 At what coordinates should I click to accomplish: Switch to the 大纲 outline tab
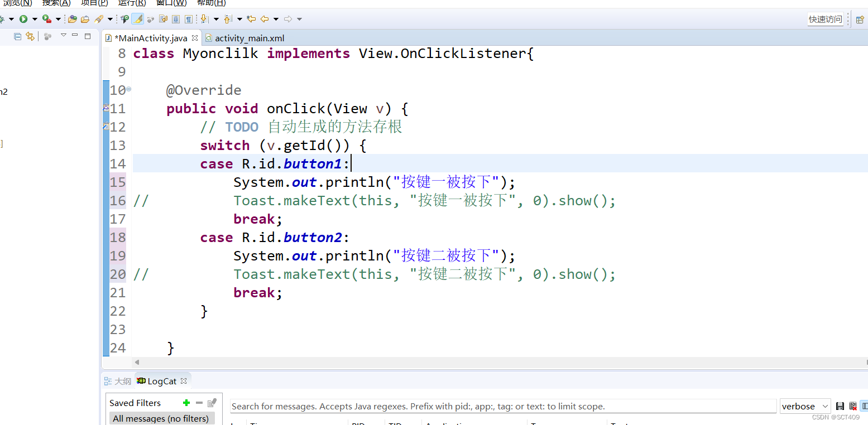coord(118,381)
